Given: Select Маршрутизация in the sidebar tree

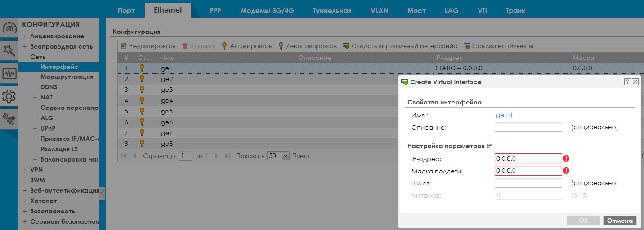Looking at the screenshot, I should (x=67, y=77).
